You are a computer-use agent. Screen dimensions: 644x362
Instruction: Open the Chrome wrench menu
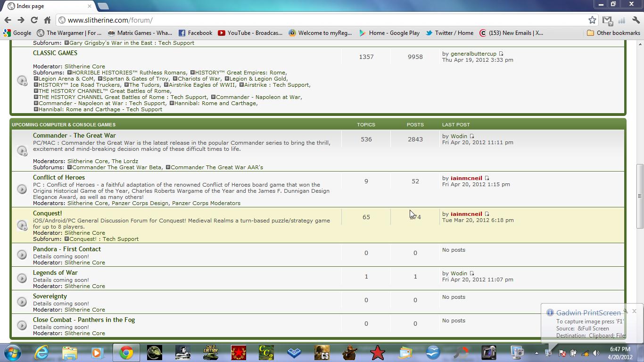(x=636, y=20)
